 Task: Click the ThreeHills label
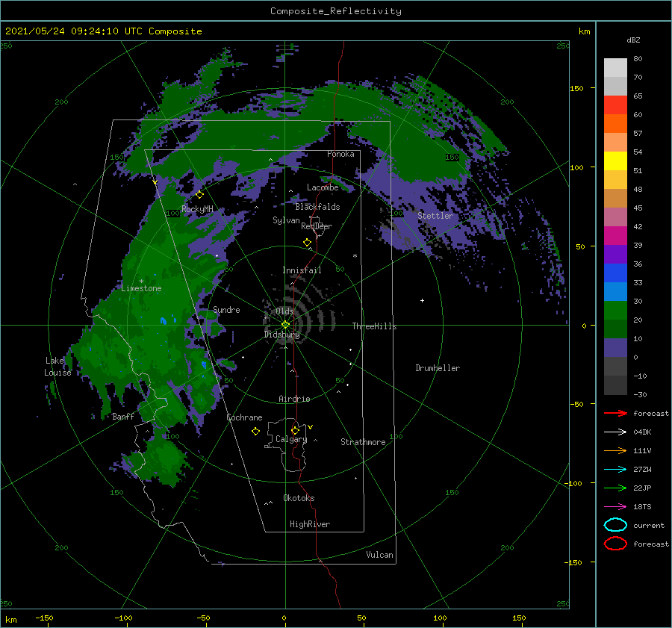click(375, 326)
